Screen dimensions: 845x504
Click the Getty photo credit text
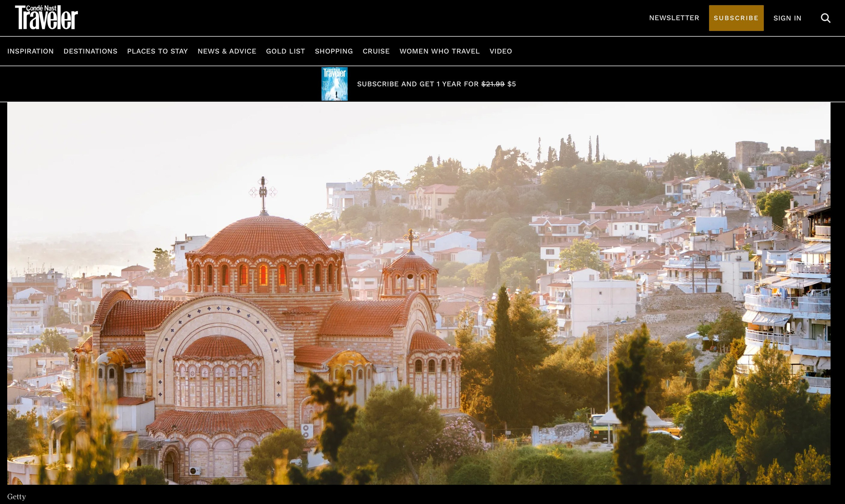tap(16, 496)
